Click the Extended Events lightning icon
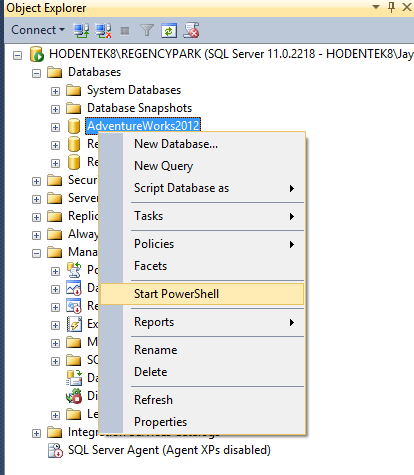Screen dimensions: 414x475 coord(74,324)
